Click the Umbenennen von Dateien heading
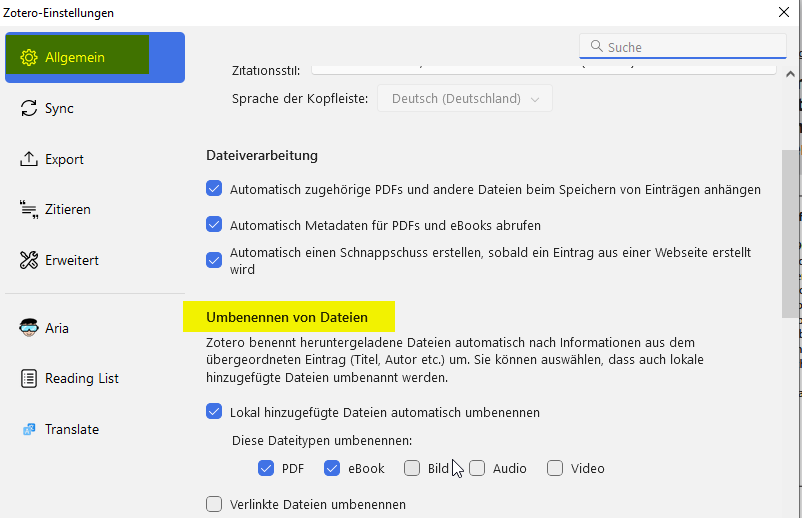 (x=287, y=317)
